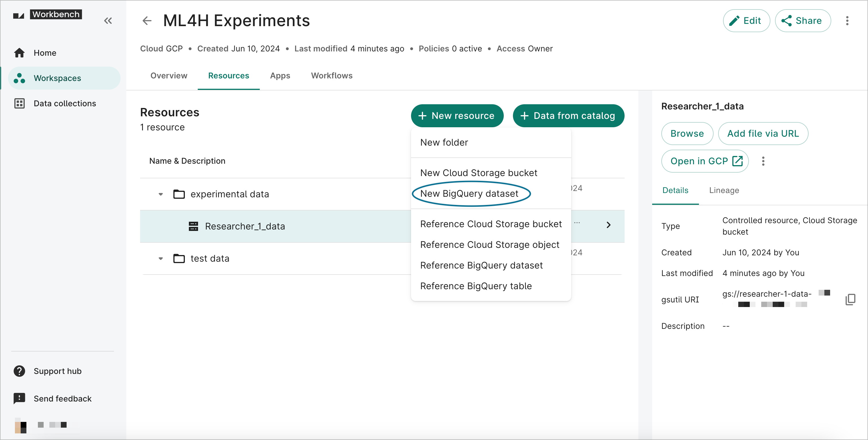Click the Share workspace button
This screenshot has height=440, width=868.
pyautogui.click(x=803, y=21)
